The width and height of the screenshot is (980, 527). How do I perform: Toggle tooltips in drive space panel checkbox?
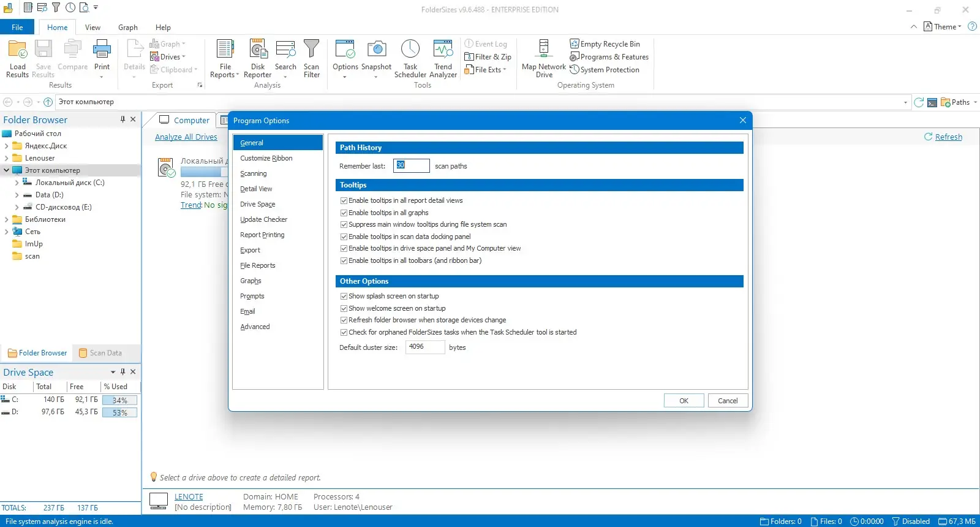(x=344, y=249)
